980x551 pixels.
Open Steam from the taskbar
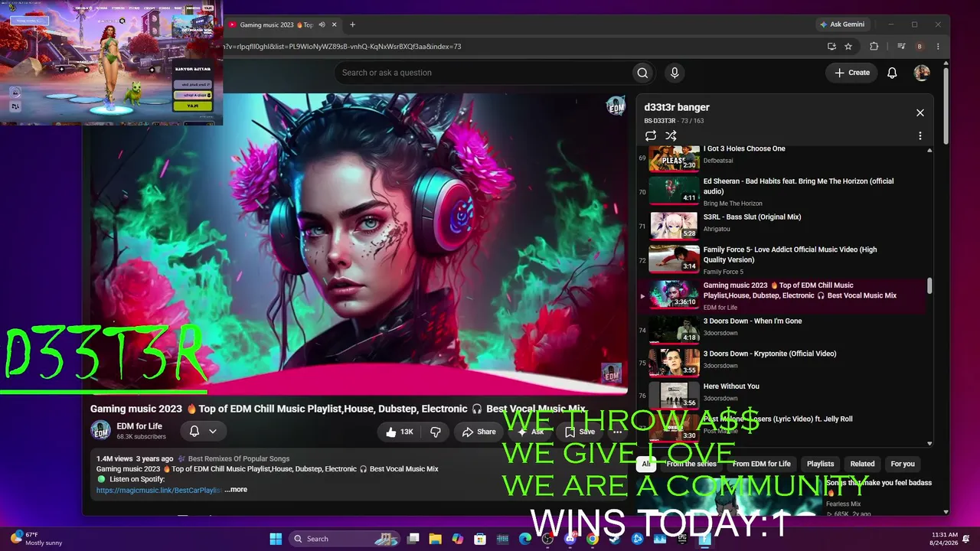click(615, 539)
